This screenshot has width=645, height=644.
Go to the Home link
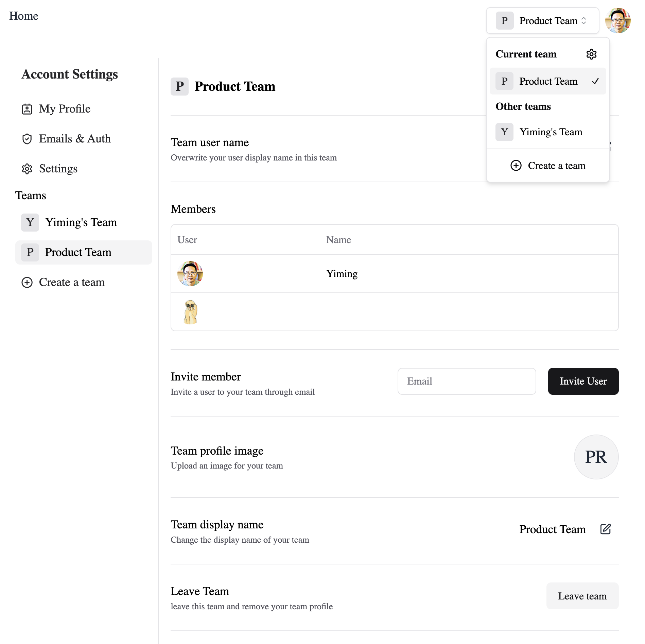click(x=24, y=16)
